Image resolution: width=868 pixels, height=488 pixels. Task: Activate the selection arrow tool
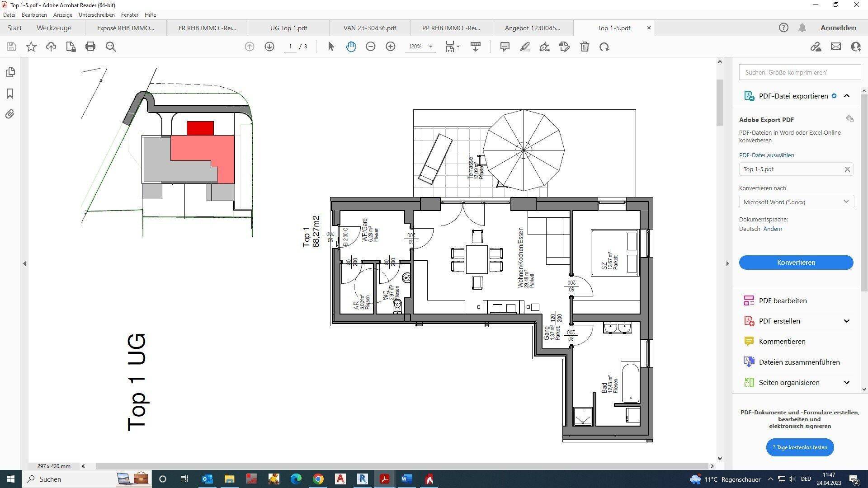click(x=331, y=47)
